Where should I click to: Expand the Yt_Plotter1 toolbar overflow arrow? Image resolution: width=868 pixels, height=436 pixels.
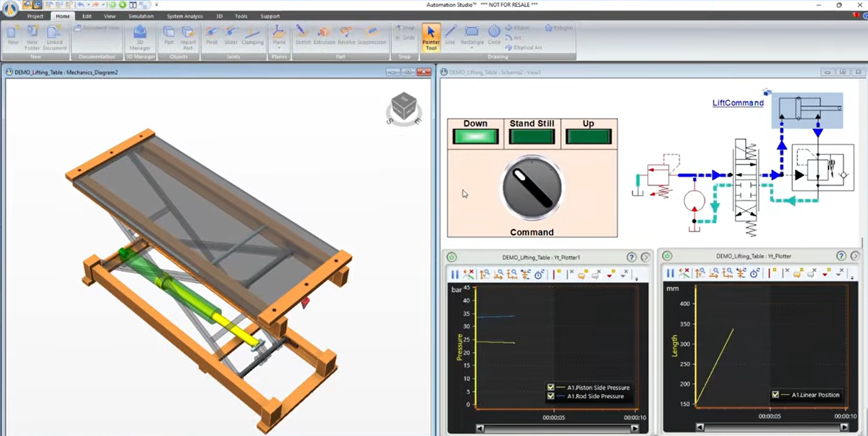[637, 279]
